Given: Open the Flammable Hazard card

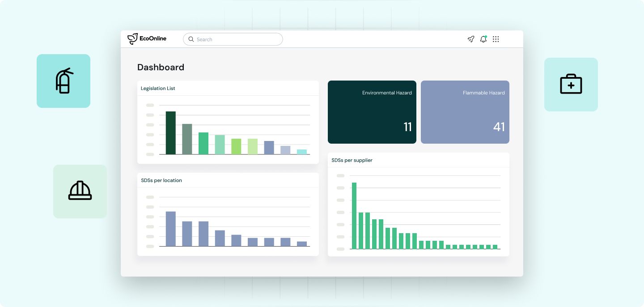Looking at the screenshot, I should 465,112.
